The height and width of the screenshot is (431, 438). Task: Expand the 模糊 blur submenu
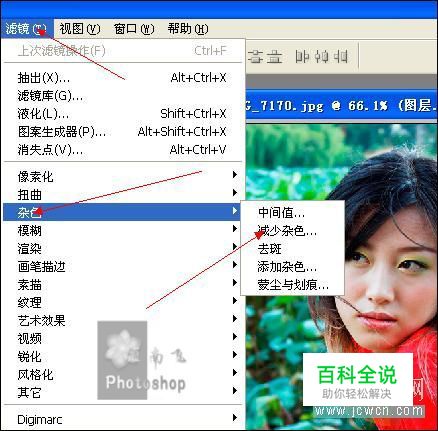123,230
